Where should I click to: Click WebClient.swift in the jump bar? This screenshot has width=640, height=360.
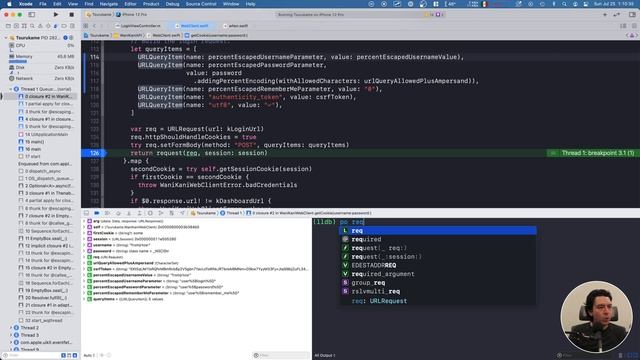[x=163, y=36]
